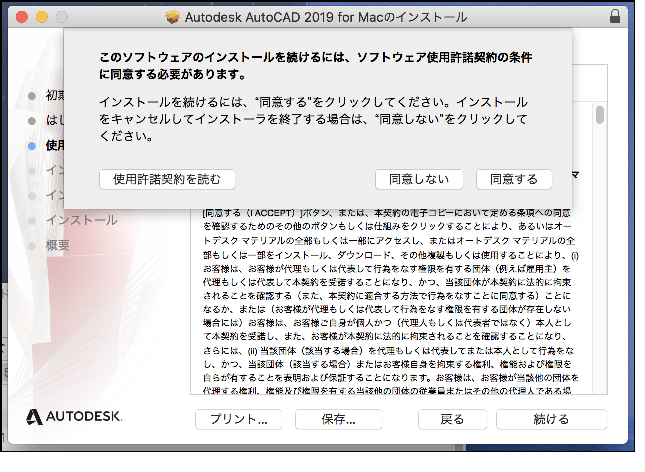645x472 pixels.
Task: Click the license agreement text area
Action: (391, 302)
